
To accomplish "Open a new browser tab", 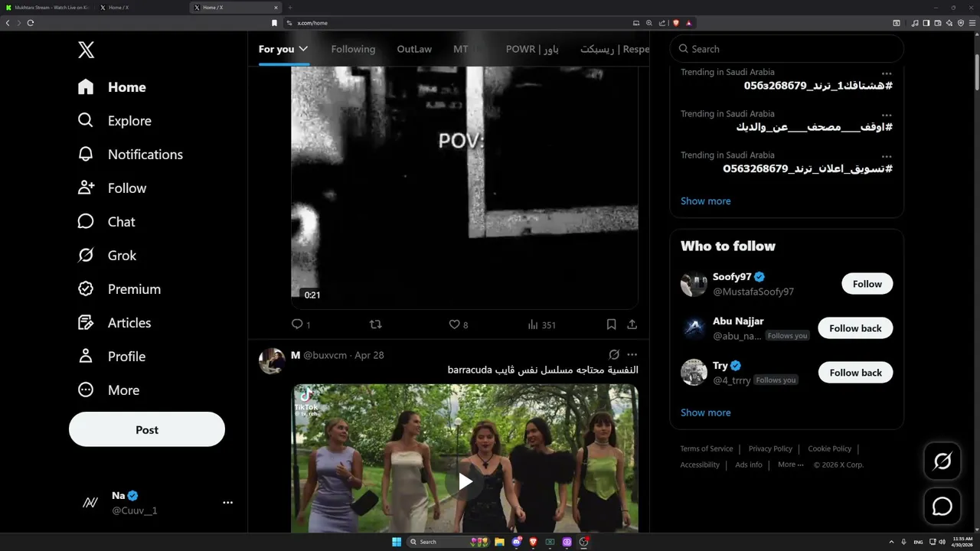I will [290, 7].
